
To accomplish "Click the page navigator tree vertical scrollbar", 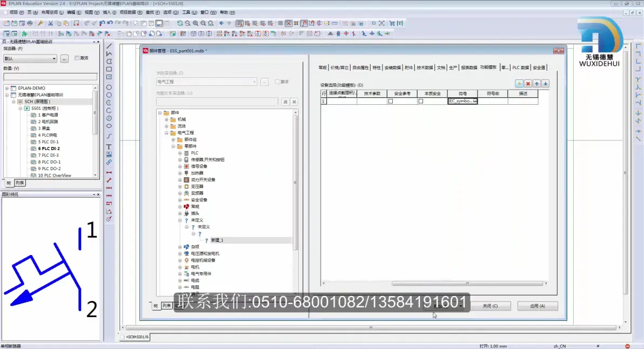I will click(95, 112).
